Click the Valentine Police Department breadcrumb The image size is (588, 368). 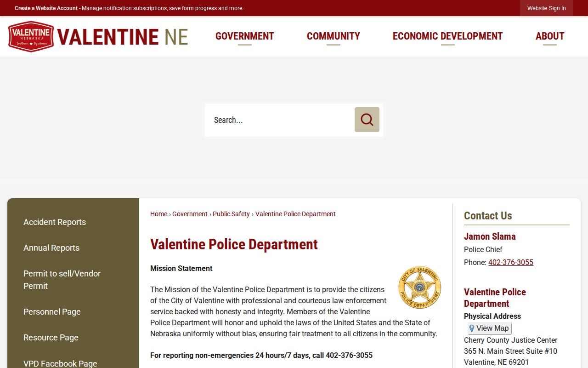295,214
